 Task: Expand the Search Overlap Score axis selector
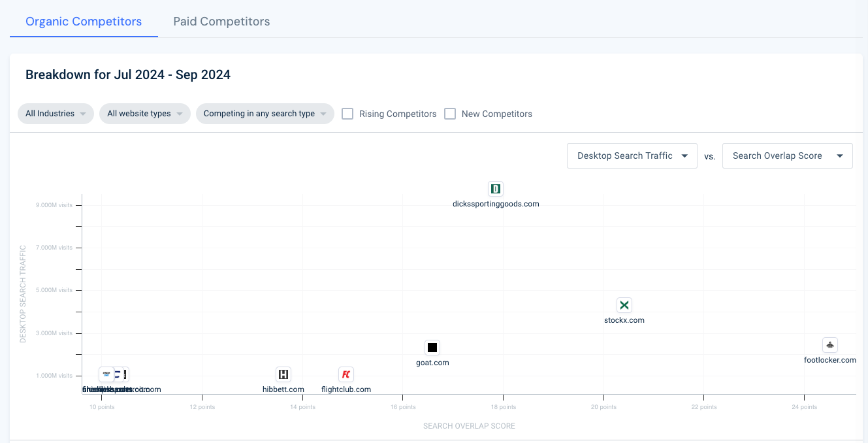tap(787, 156)
